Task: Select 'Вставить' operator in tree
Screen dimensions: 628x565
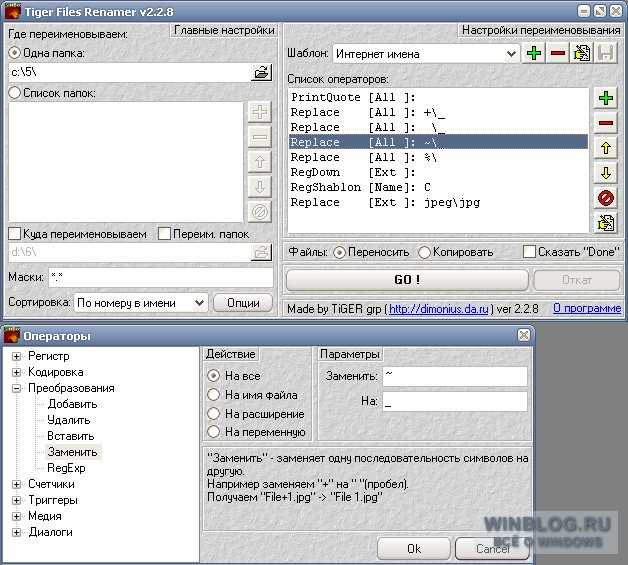Action: (x=70, y=436)
